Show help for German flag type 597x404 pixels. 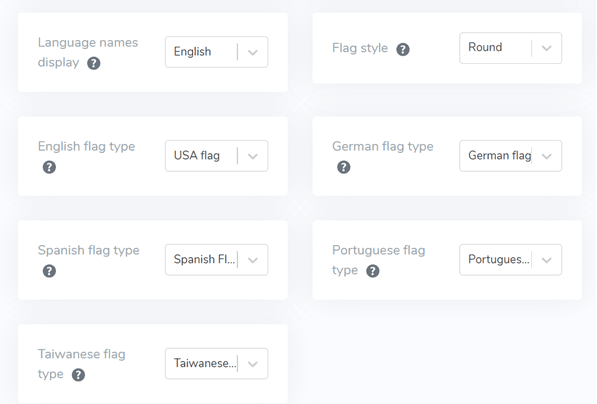pyautogui.click(x=343, y=167)
